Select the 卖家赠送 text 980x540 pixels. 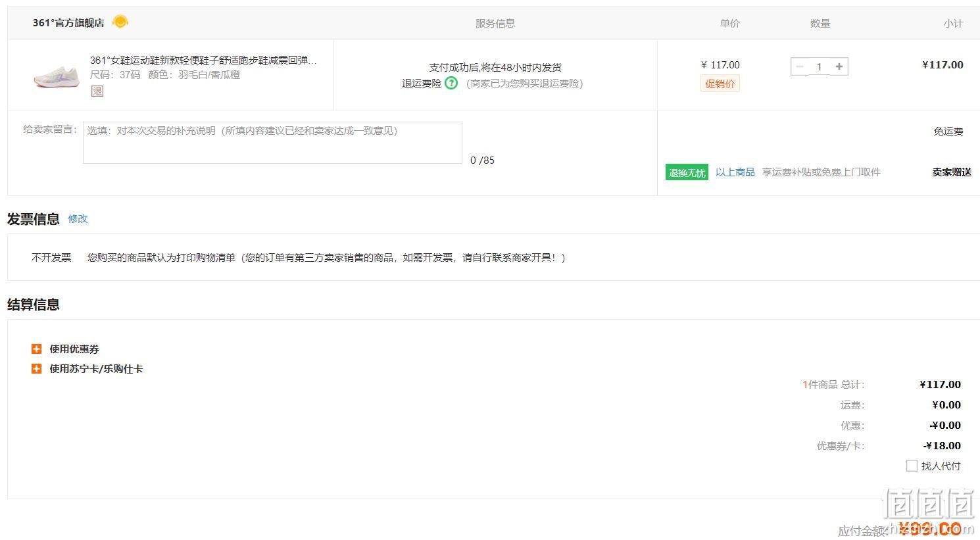[x=952, y=172]
